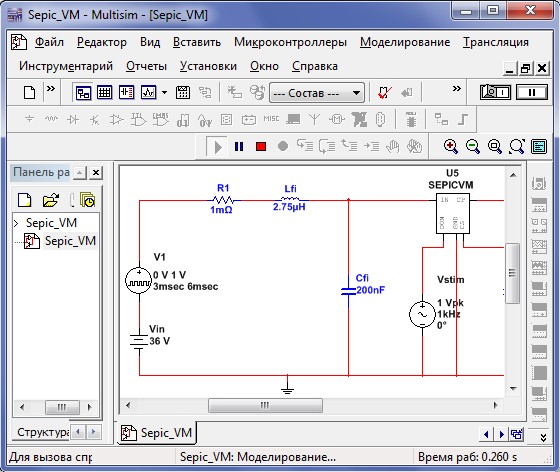Select the U5 SEPICVM block

point(452,213)
